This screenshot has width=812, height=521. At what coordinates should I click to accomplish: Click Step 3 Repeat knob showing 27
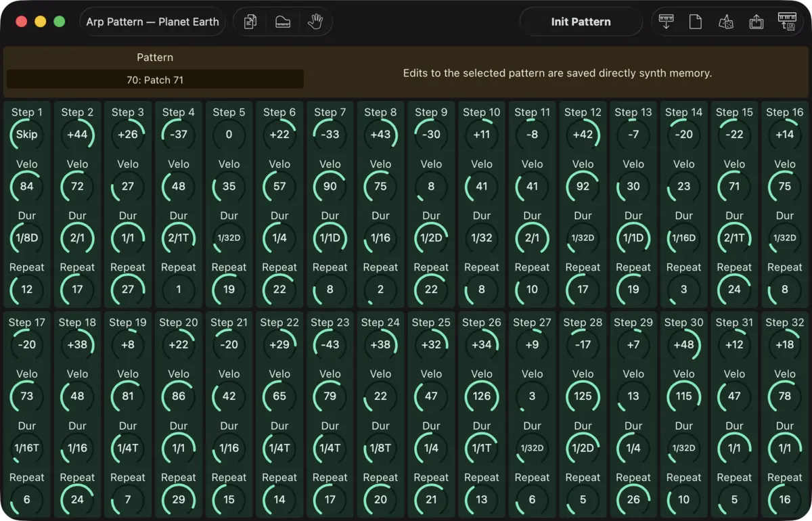(x=128, y=290)
